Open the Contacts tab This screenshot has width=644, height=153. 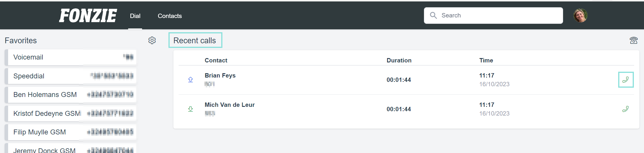point(170,16)
